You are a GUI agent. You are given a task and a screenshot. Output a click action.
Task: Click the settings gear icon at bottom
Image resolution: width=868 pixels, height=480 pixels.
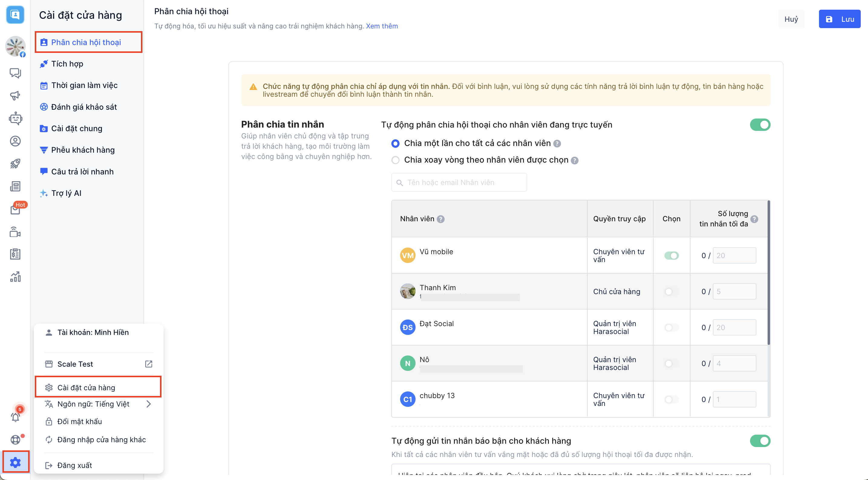15,462
